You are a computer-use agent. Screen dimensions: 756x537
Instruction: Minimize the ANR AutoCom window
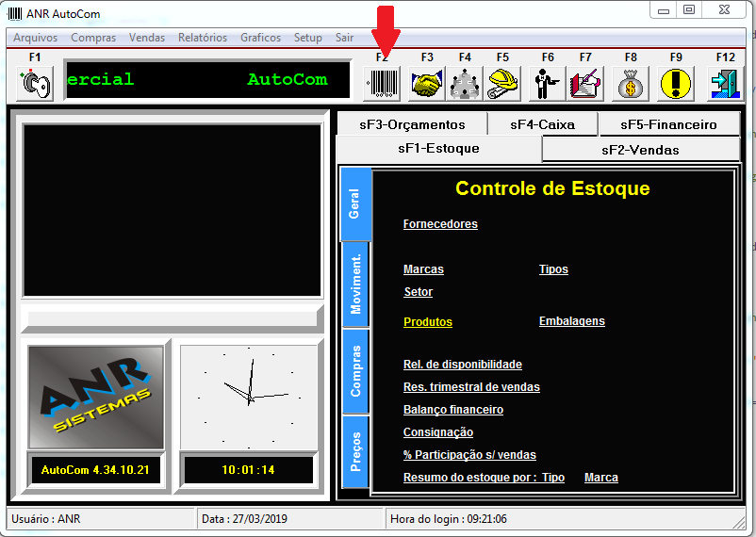tap(664, 9)
